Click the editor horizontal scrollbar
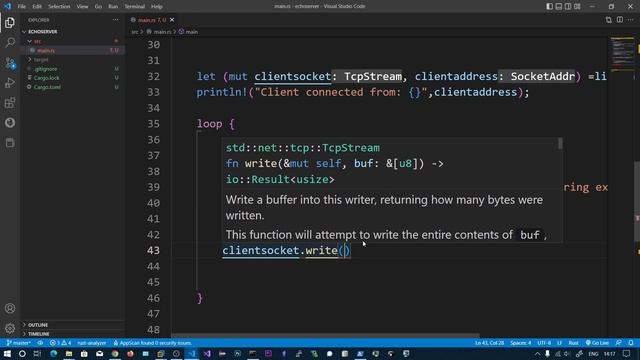Viewport: 640px width, 360px height. tap(325, 336)
